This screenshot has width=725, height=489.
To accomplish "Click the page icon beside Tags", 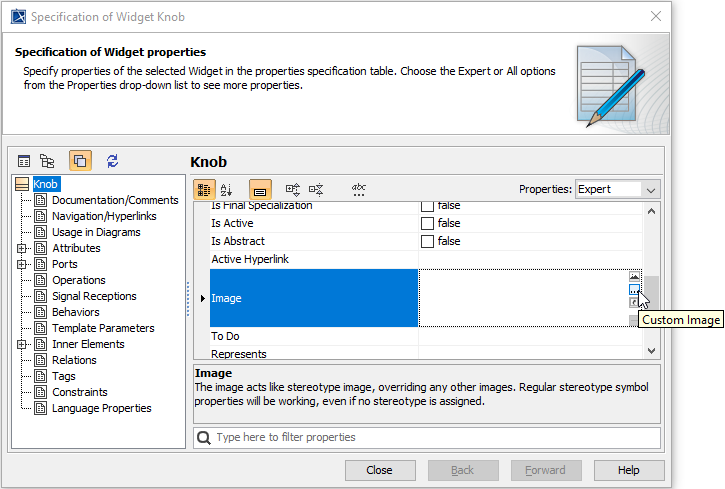I will coord(41,376).
